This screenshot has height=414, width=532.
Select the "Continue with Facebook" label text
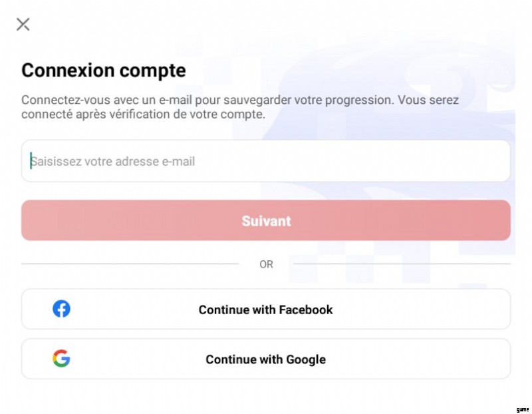pos(265,310)
